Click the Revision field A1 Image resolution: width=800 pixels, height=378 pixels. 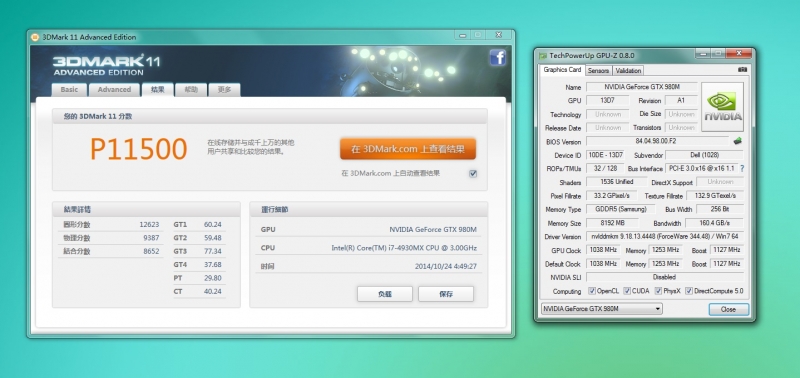[x=681, y=100]
